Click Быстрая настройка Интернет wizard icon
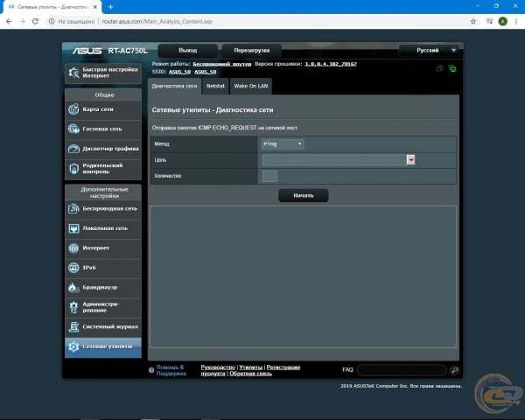This screenshot has width=525, height=420. click(74, 73)
